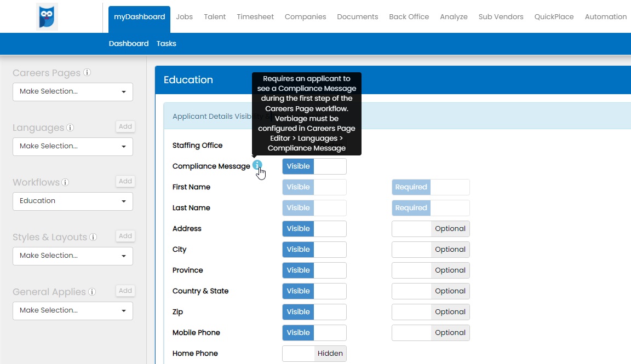
Task: Switch Home Phone from Hidden
Action: (x=314, y=354)
